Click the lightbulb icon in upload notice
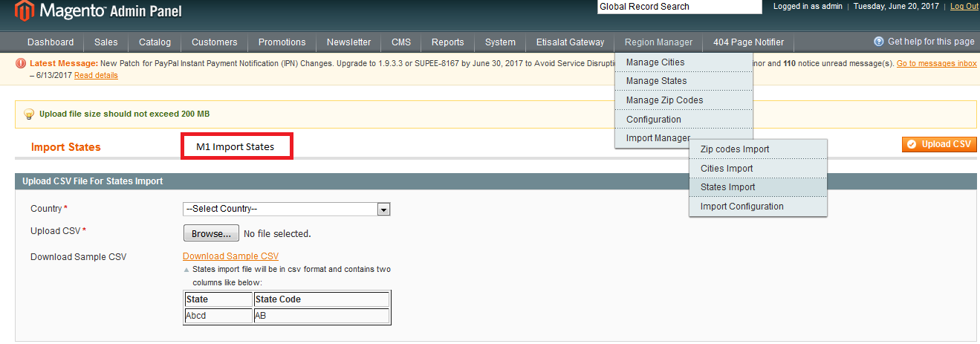Viewport: 980px width, 344px height. coord(29,114)
